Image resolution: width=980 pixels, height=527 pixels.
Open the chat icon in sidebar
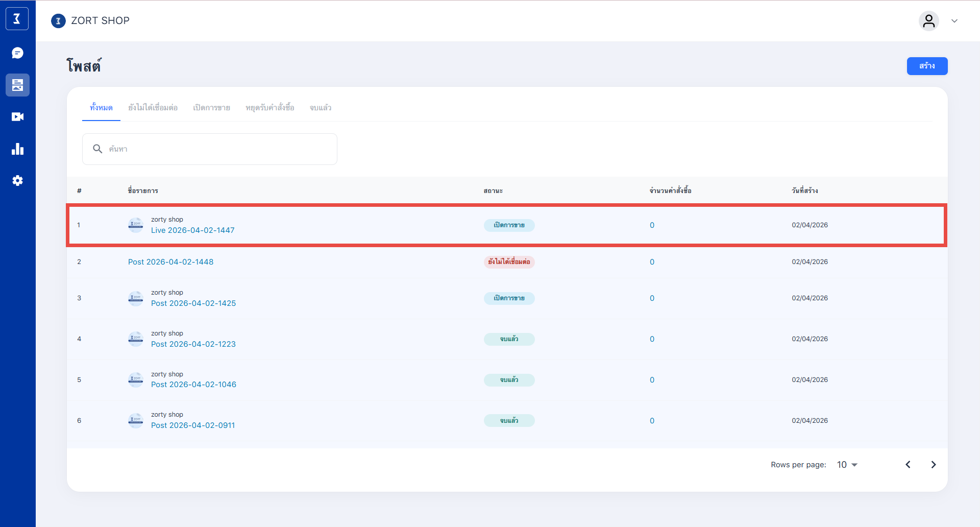pos(17,53)
